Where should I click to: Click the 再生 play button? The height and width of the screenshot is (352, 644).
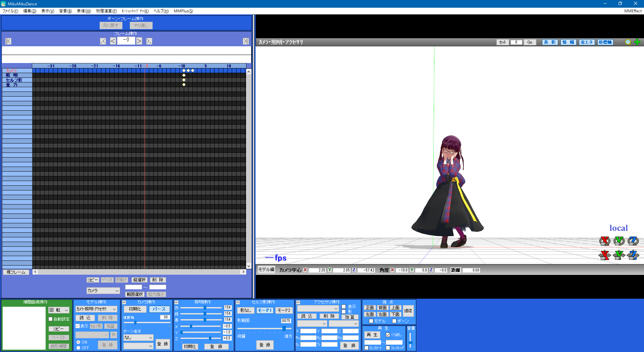click(x=372, y=335)
